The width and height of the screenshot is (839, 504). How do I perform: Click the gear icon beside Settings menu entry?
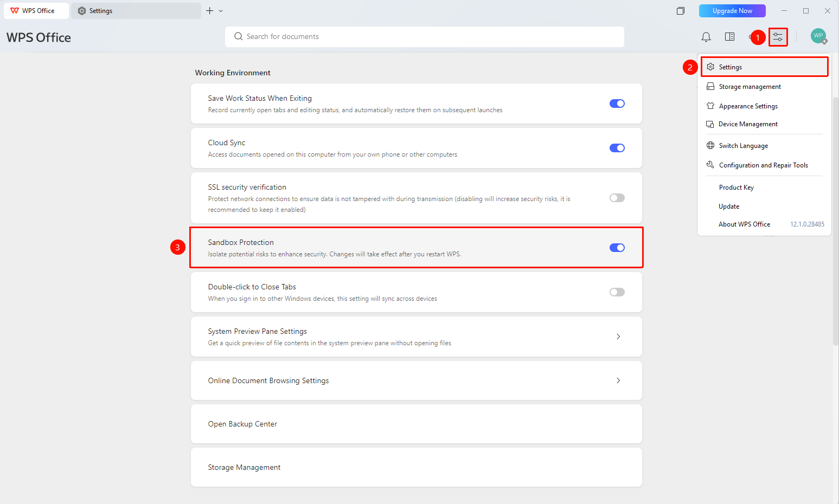[x=710, y=67]
